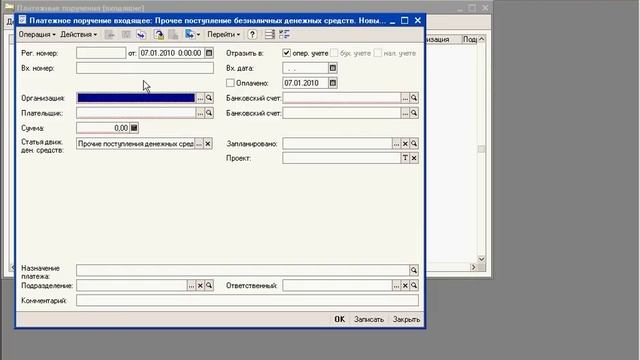
Task: Toggle the бух. учете checkbox
Action: tap(334, 53)
